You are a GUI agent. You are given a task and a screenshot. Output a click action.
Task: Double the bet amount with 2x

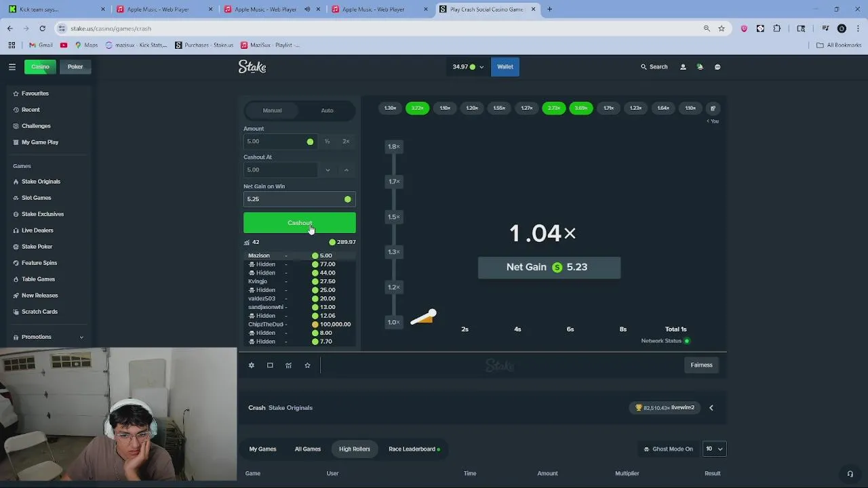pyautogui.click(x=346, y=142)
